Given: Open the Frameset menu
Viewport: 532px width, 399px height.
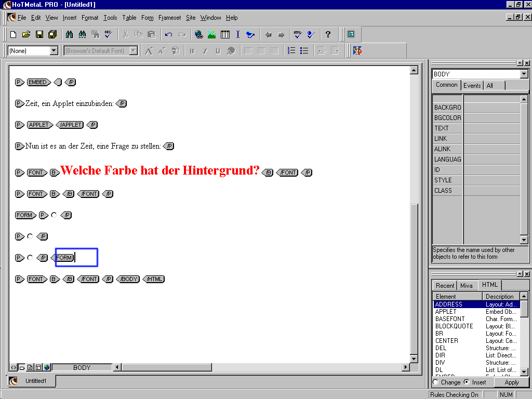Looking at the screenshot, I should [x=169, y=18].
